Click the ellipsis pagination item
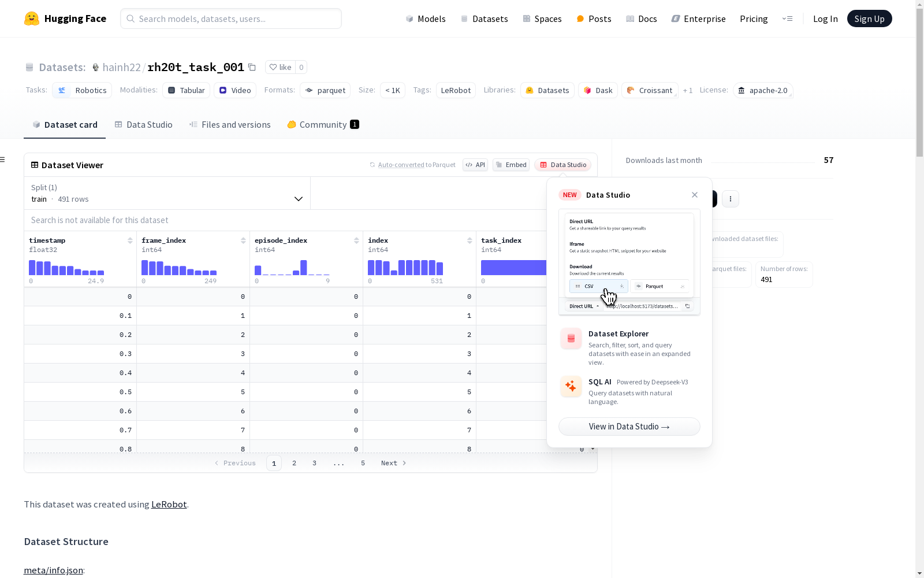Image resolution: width=924 pixels, height=578 pixels. coord(338,463)
